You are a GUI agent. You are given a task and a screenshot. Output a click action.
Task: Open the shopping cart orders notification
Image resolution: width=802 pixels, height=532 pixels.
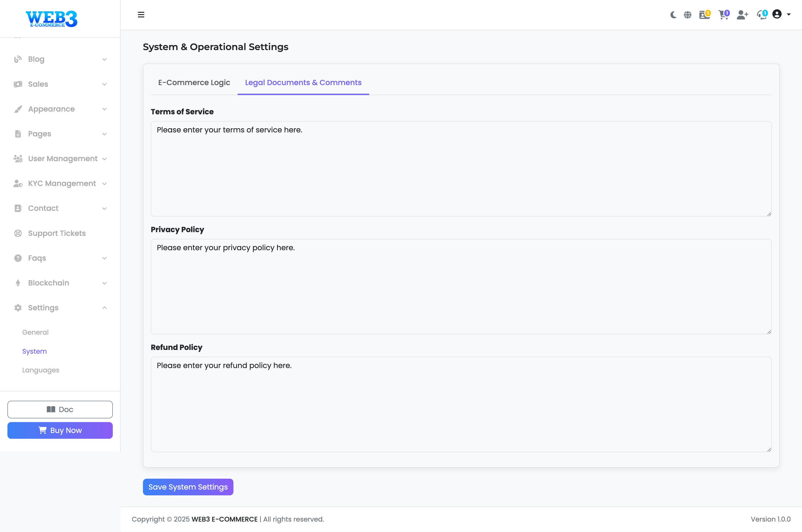(723, 15)
